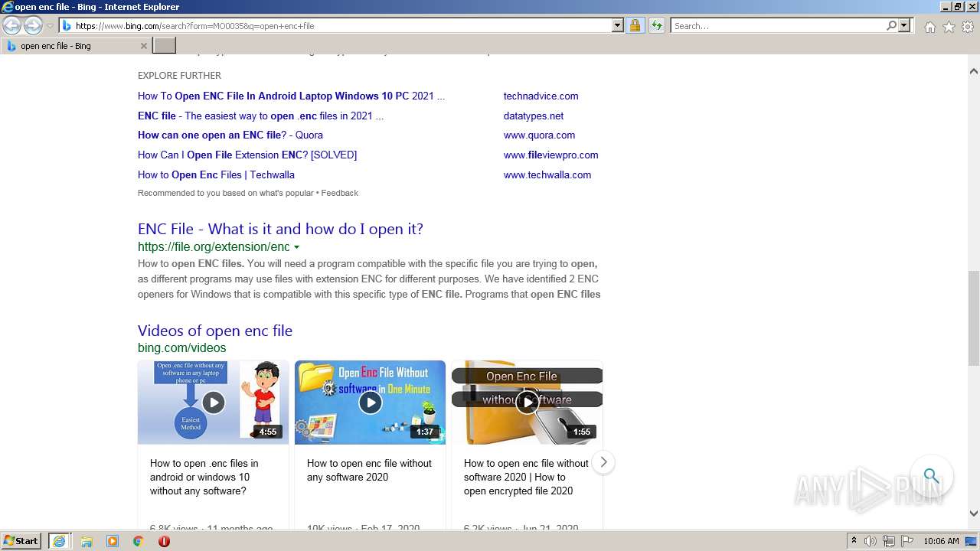The width and height of the screenshot is (980, 551).
Task: Open bing.com/videos link
Action: (182, 348)
